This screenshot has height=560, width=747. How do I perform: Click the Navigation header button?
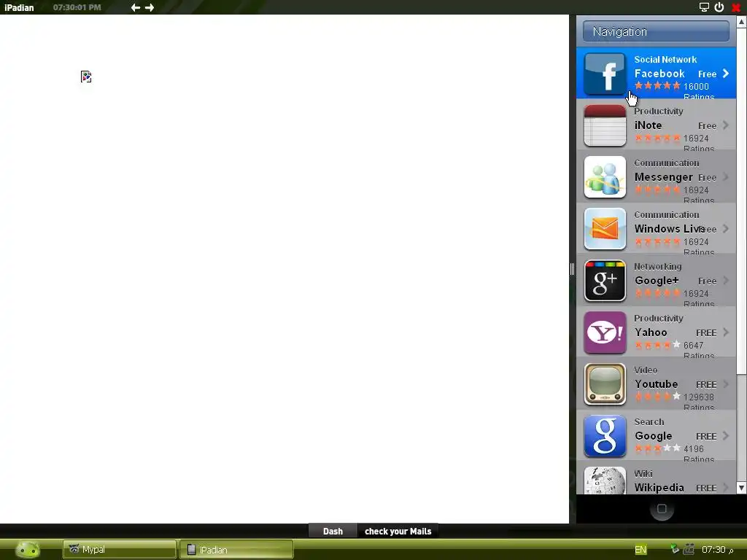point(656,31)
